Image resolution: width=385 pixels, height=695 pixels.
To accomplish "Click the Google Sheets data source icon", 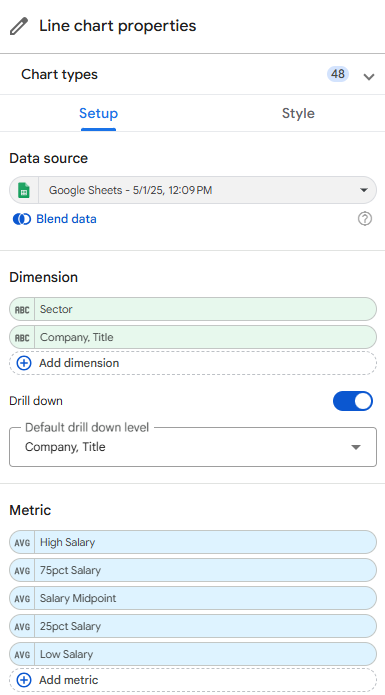I will (23, 191).
